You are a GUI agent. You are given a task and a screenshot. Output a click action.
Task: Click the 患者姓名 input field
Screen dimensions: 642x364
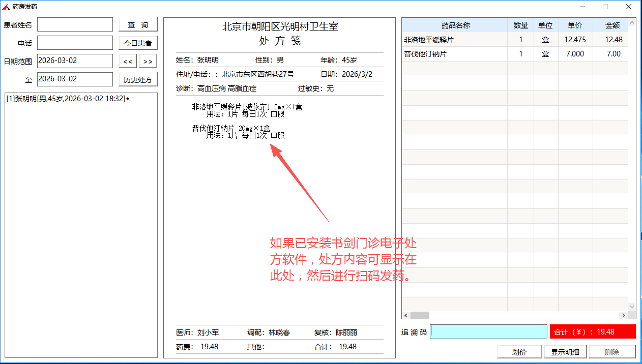point(75,25)
